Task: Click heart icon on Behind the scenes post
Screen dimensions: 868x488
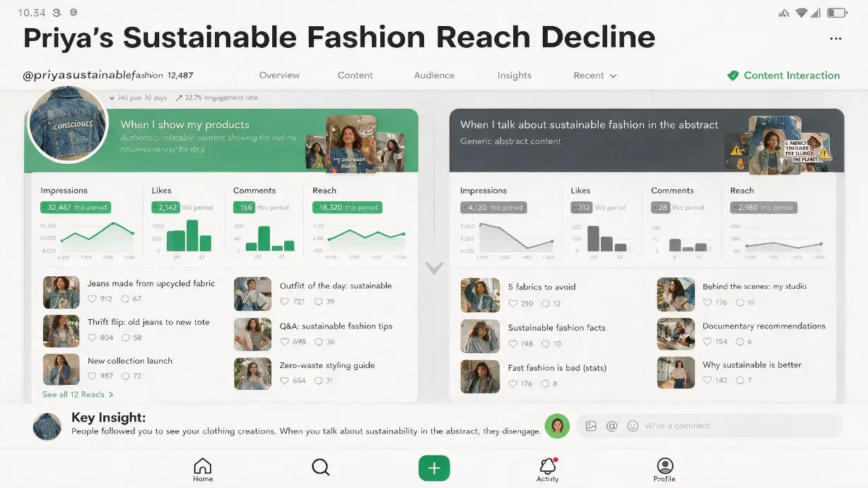Action: pos(708,302)
